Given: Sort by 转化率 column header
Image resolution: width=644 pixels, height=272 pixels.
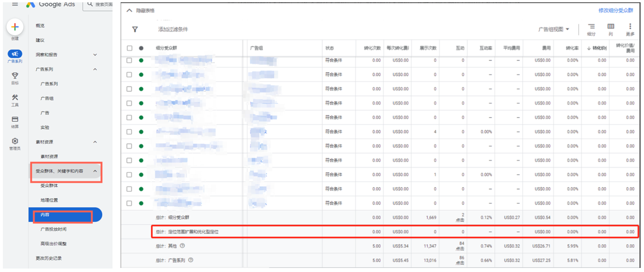Looking at the screenshot, I should 572,48.
